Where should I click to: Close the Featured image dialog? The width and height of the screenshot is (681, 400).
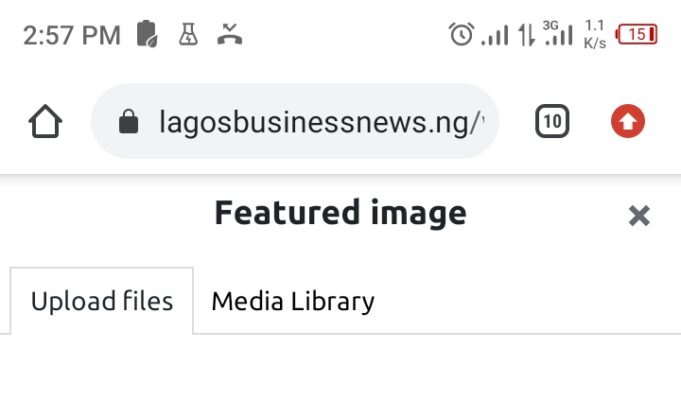click(x=639, y=215)
